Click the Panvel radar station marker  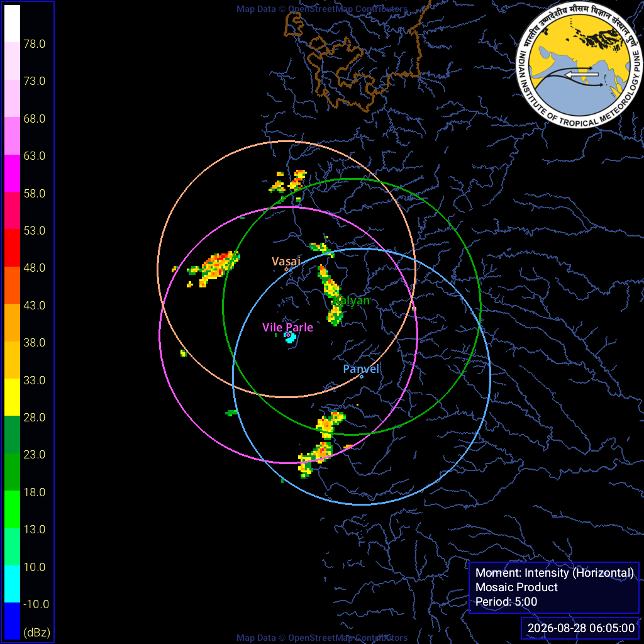(362, 376)
